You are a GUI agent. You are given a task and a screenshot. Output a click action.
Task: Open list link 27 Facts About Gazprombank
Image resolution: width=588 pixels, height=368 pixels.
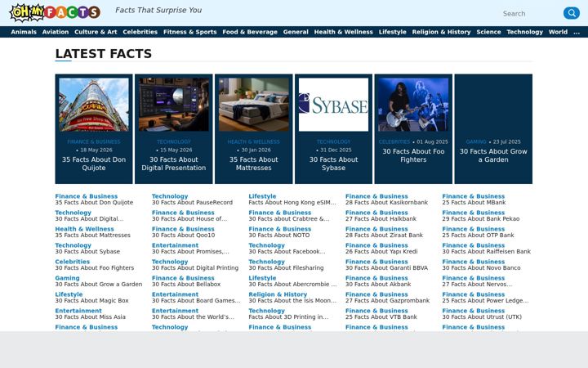tap(387, 300)
